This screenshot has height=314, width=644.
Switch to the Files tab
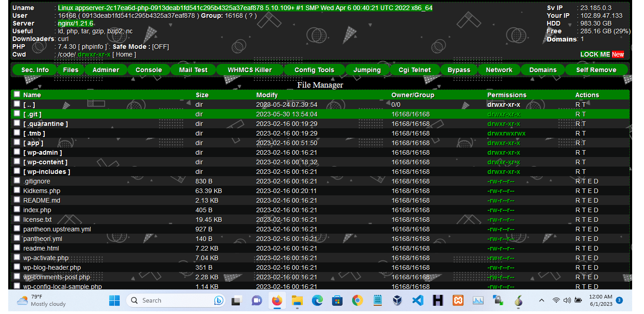point(71,70)
